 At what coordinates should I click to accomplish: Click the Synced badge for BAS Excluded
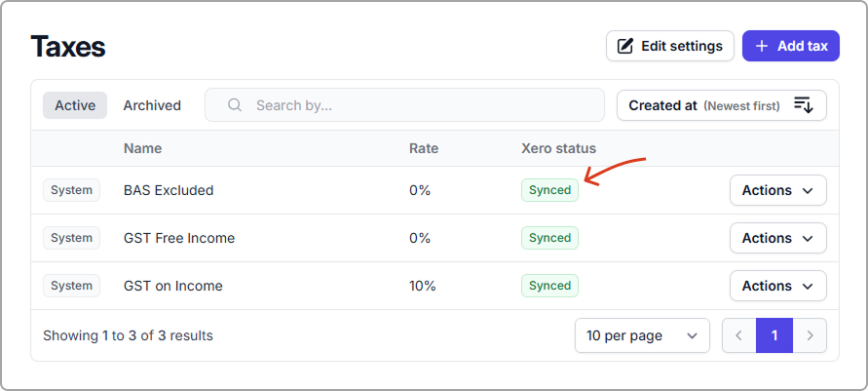click(x=549, y=190)
